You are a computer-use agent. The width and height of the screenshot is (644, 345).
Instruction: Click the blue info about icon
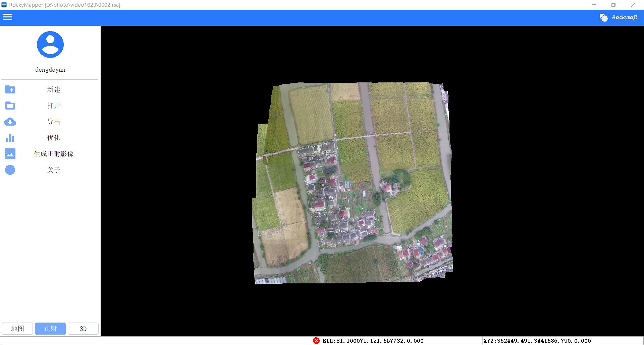click(10, 170)
